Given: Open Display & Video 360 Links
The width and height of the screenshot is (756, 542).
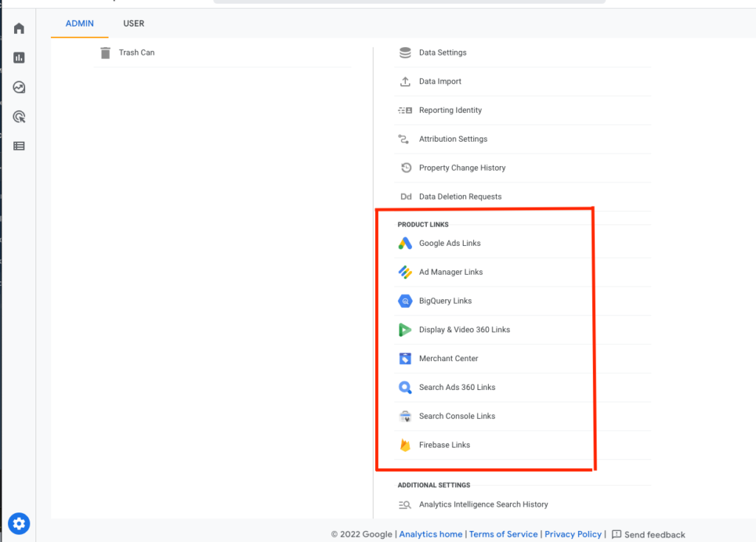Looking at the screenshot, I should [464, 330].
